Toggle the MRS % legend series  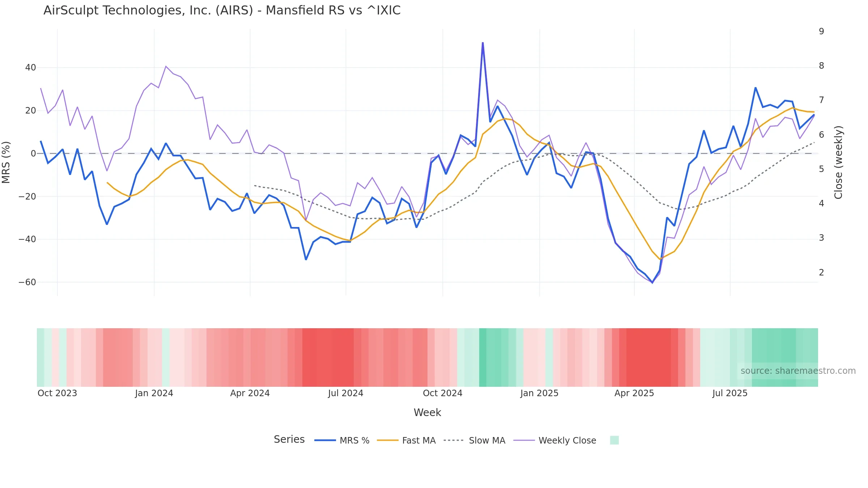[x=342, y=440]
